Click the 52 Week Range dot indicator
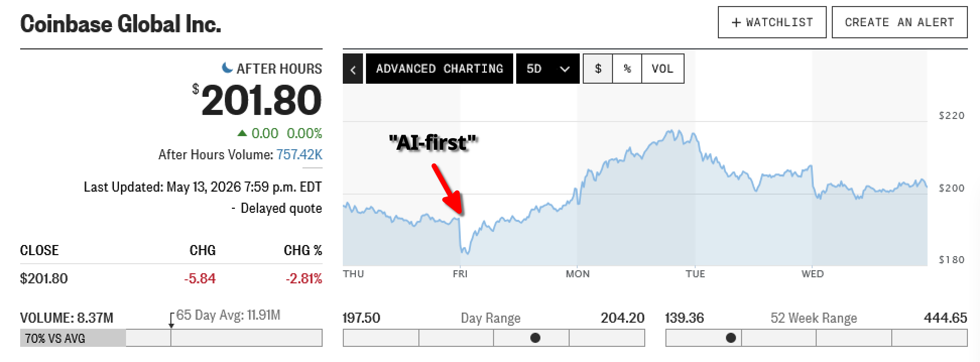 click(730, 338)
